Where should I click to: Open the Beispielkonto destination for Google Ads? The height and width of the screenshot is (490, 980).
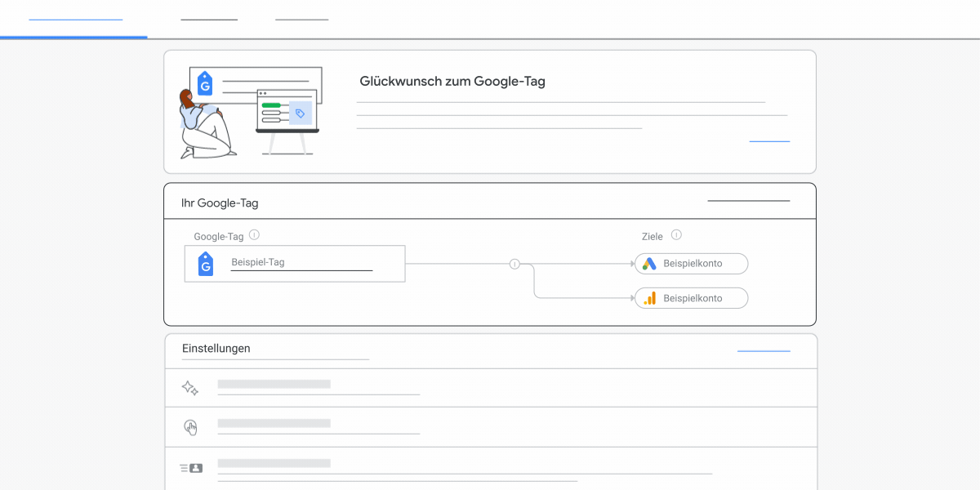(691, 264)
